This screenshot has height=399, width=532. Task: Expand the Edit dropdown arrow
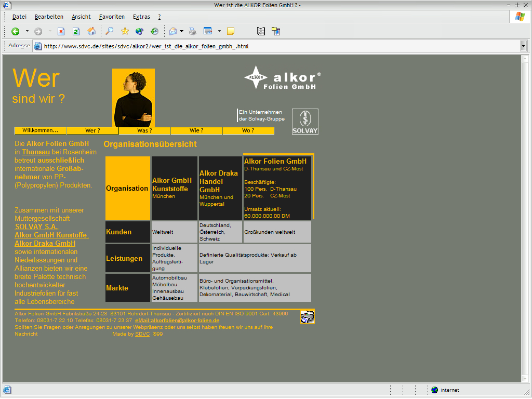pyautogui.click(x=219, y=32)
